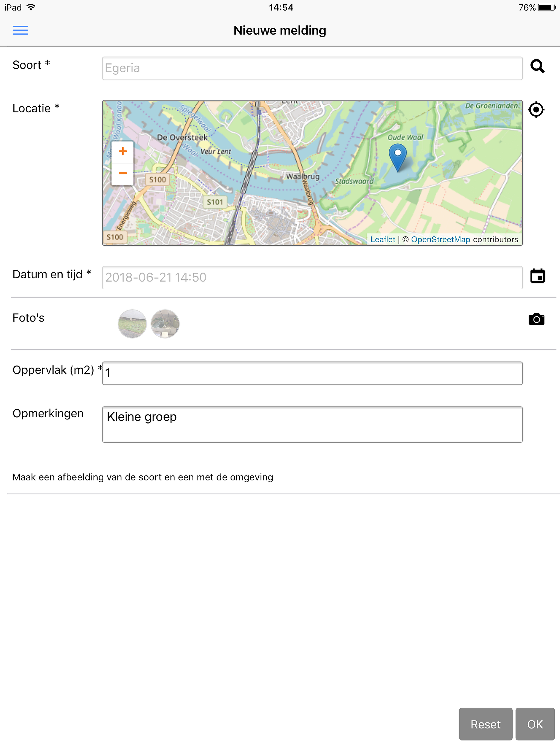Click the Veur Lent map label
560x747 pixels.
click(x=215, y=152)
